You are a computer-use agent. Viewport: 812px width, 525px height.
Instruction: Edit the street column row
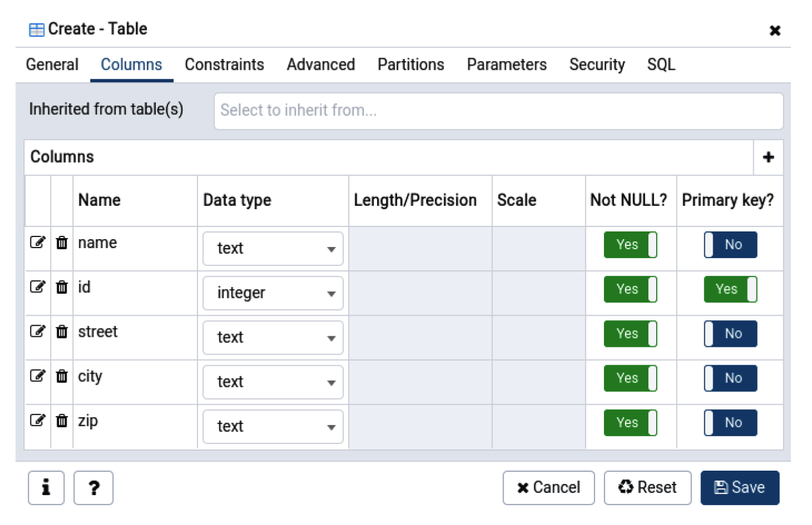click(37, 331)
